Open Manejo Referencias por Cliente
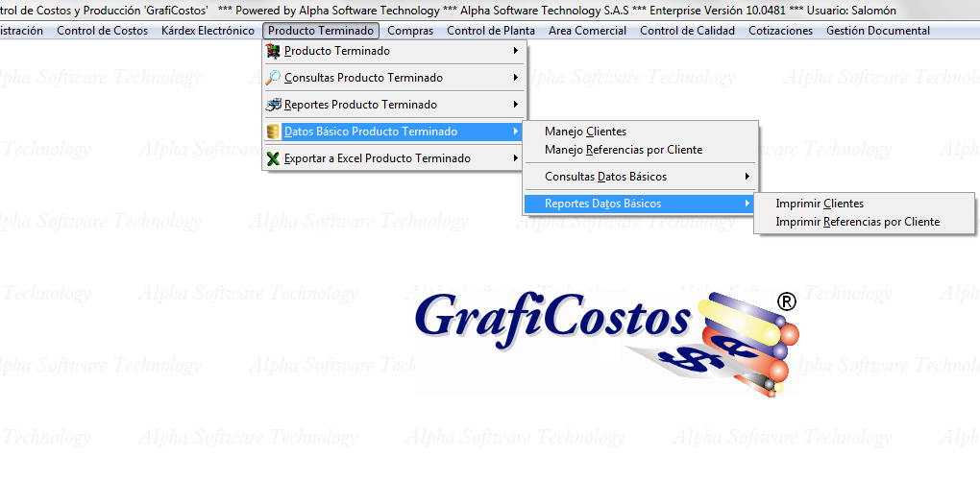Screen dimensions: 980x481 click(x=623, y=150)
